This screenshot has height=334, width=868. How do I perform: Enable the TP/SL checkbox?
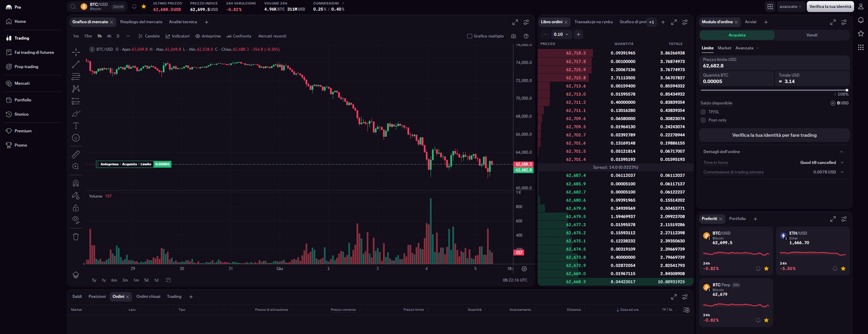click(703, 112)
